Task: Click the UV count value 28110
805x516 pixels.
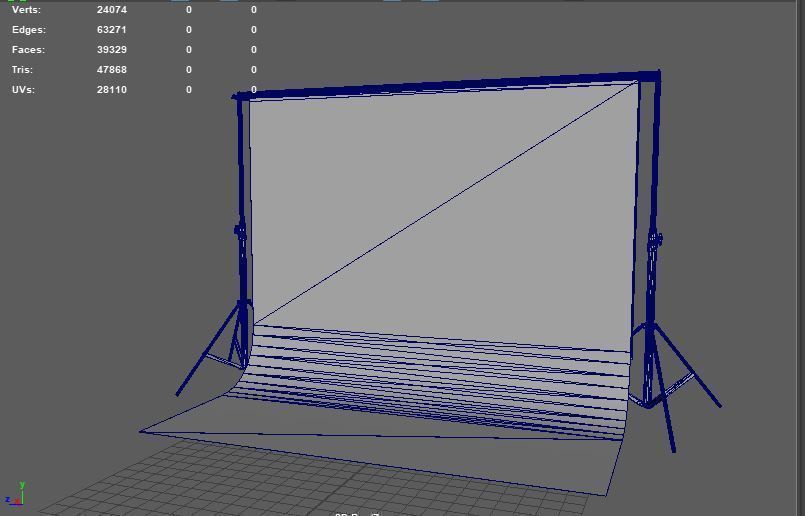Action: click(x=111, y=90)
